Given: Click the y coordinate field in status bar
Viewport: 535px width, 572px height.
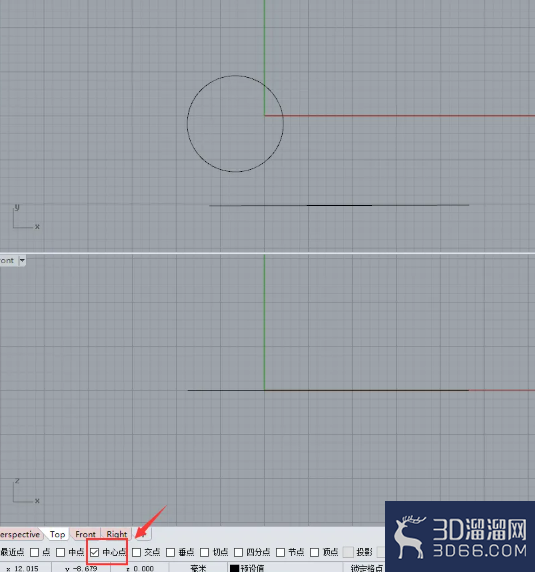Looking at the screenshot, I should tap(81, 568).
